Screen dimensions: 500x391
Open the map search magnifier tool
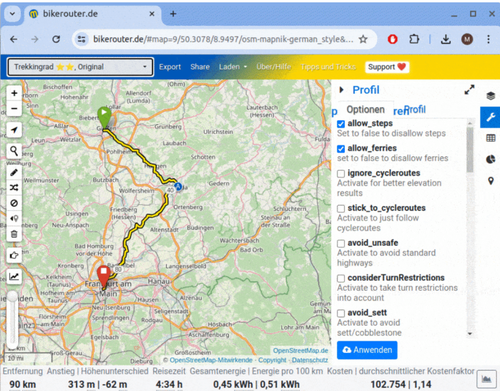14,151
